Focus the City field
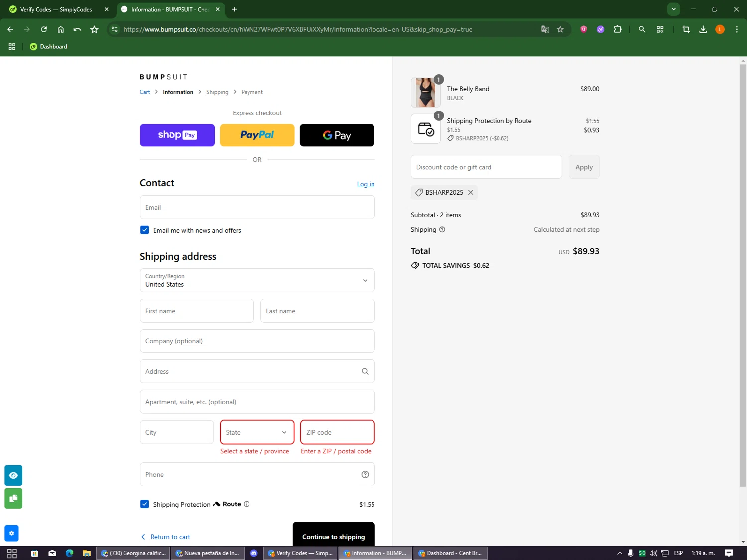This screenshot has height=560, width=747. click(177, 432)
